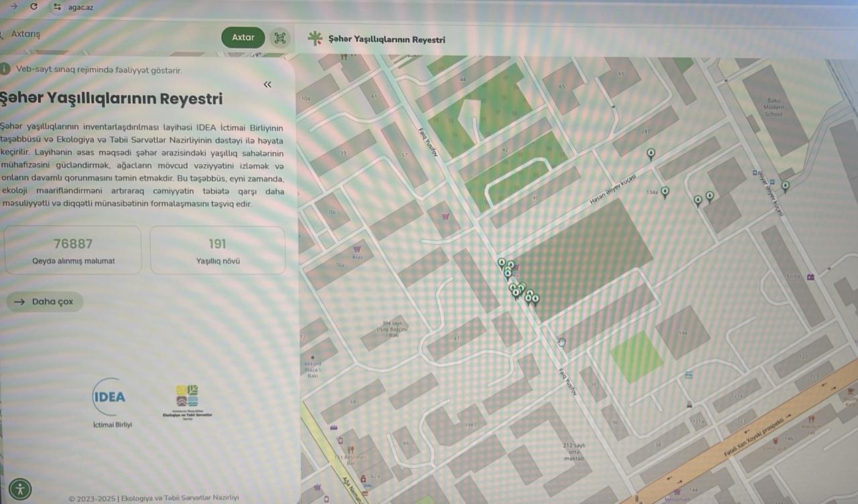Click the shopping cart icon on the map
The image size is (858, 504).
[446, 216]
